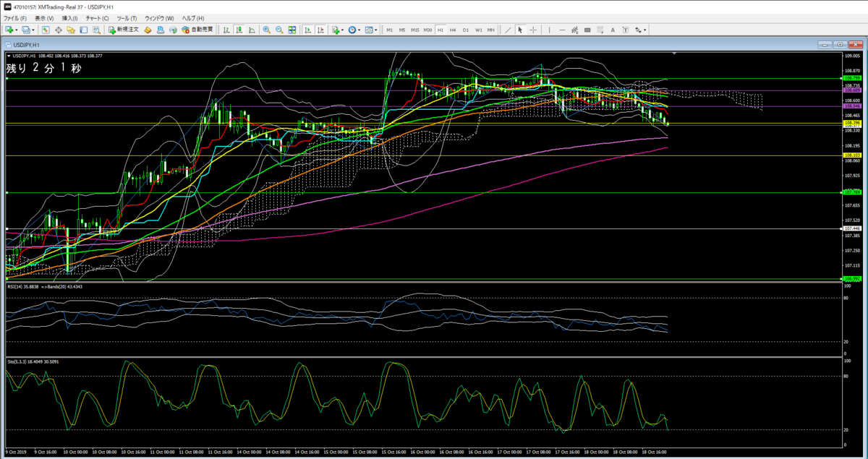The image size is (868, 459).
Task: Open a new chart via toolbar icon
Action: pyautogui.click(x=9, y=30)
